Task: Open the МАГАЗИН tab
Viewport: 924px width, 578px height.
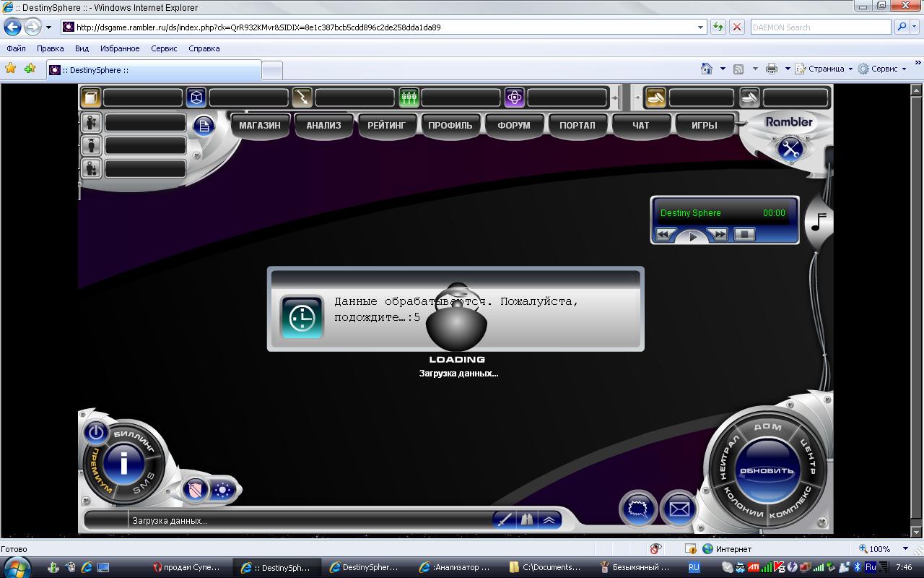Action: pyautogui.click(x=259, y=125)
